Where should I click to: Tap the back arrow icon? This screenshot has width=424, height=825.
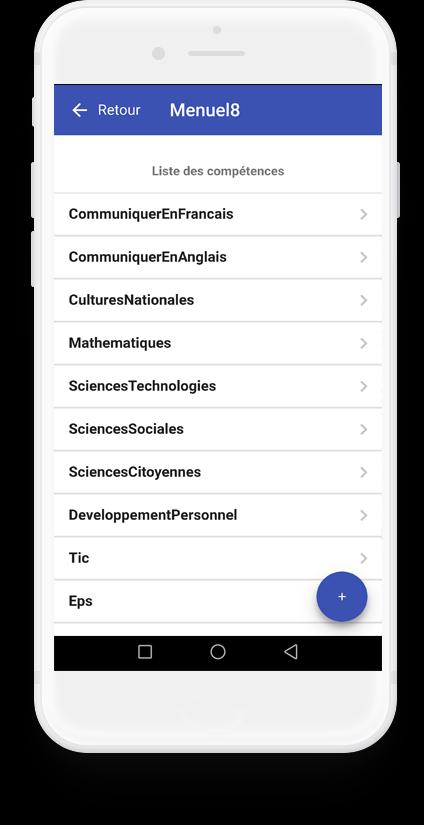coord(79,110)
